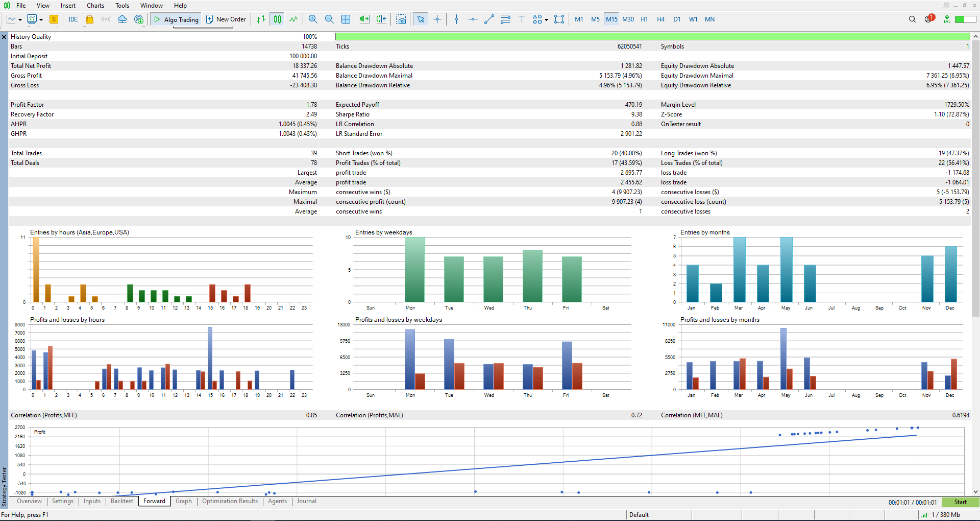This screenshot has width=980, height=521.
Task: Take a chart screenshot
Action: point(402,19)
